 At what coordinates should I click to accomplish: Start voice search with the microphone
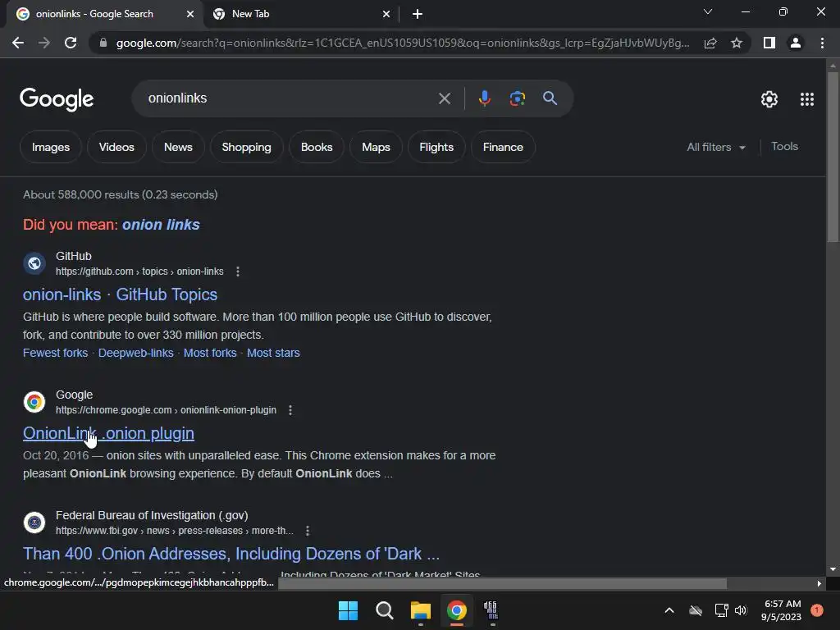484,98
